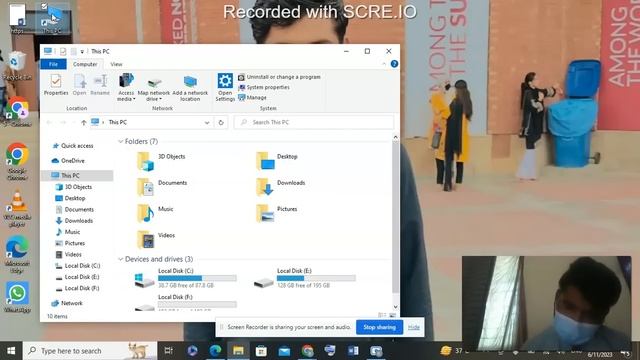Click the Search This PC field
Image resolution: width=640 pixels, height=360 pixels.
coord(313,122)
